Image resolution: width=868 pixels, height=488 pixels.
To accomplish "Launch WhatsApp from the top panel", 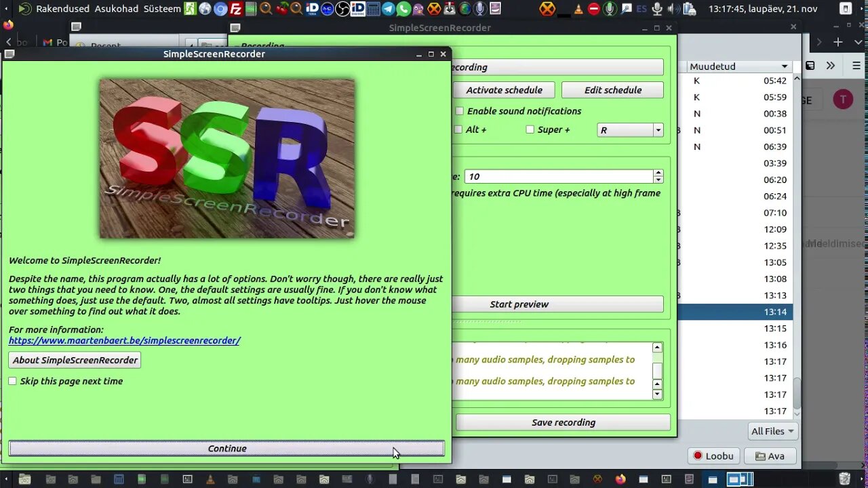I will click(x=403, y=9).
